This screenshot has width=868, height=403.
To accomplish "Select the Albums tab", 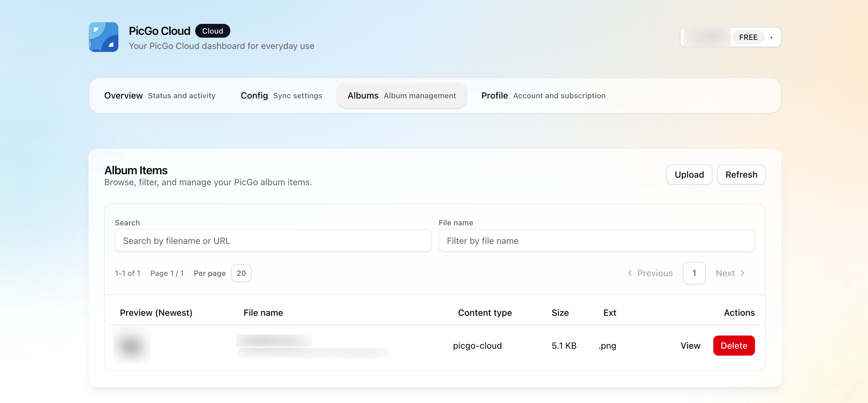I will [402, 96].
